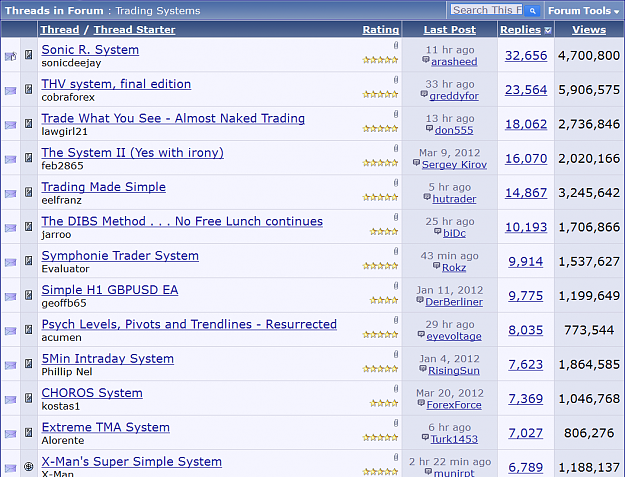
Task: Click envelope status icon for THV system
Action: 11,91
